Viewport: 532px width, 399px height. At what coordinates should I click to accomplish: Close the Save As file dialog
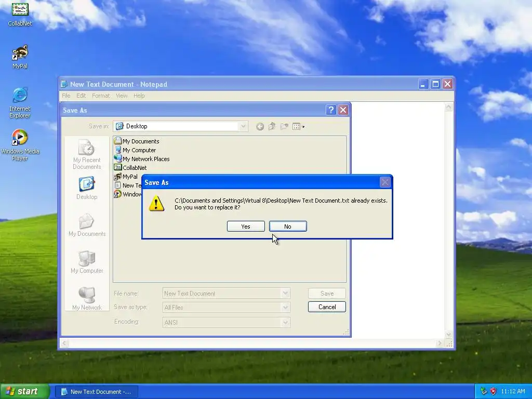click(343, 110)
